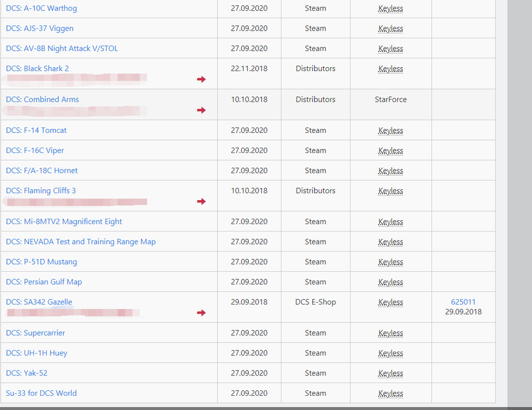Click Keyless label in Yak-52 row
Screen dimensions: 532x410
[x=390, y=373]
